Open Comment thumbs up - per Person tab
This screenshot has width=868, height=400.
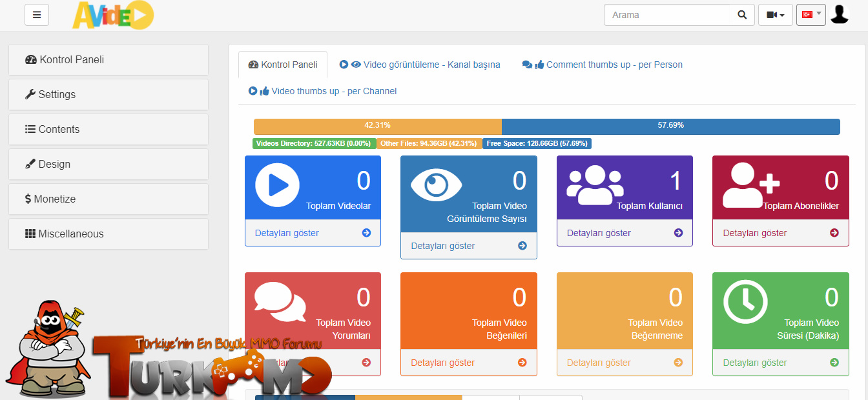point(602,65)
